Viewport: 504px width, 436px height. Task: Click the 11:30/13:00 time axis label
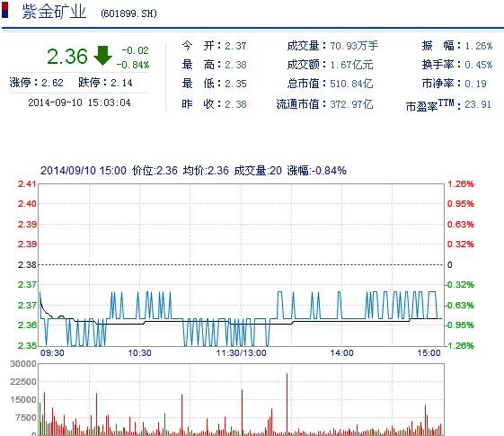pyautogui.click(x=241, y=353)
